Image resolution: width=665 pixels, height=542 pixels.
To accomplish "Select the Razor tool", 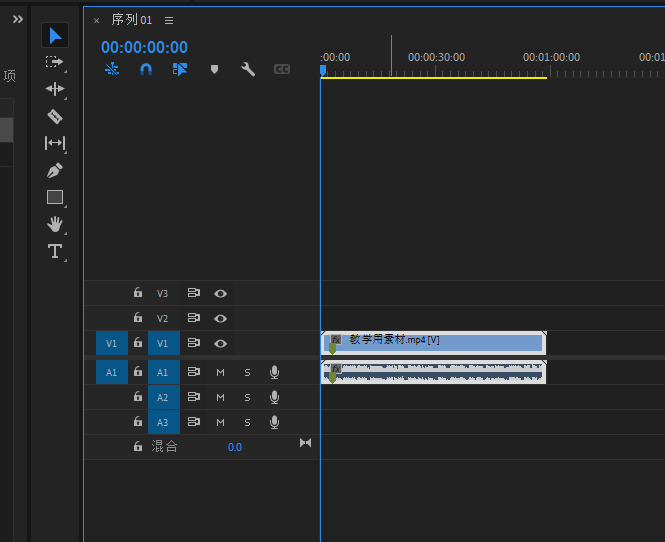I will coord(55,116).
